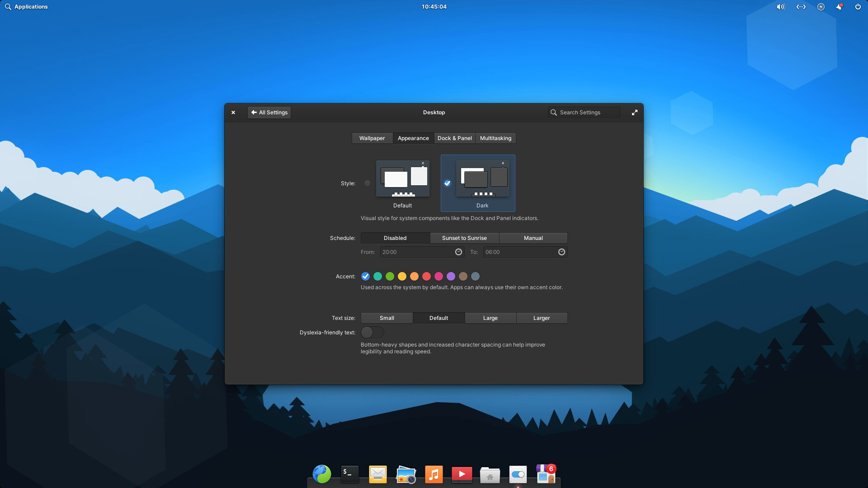Screen dimensions: 868x488
Task: Set schedule to Disabled
Action: [x=395, y=238]
